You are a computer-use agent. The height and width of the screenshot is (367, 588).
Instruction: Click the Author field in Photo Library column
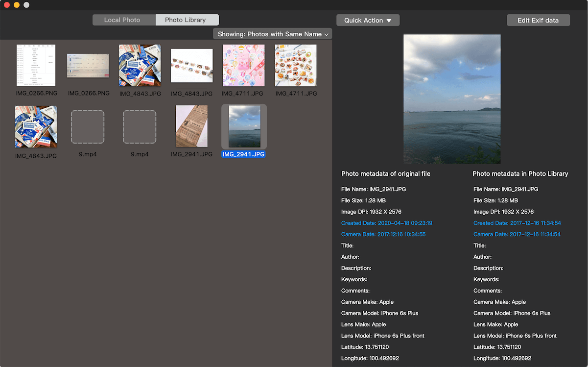pyautogui.click(x=483, y=257)
